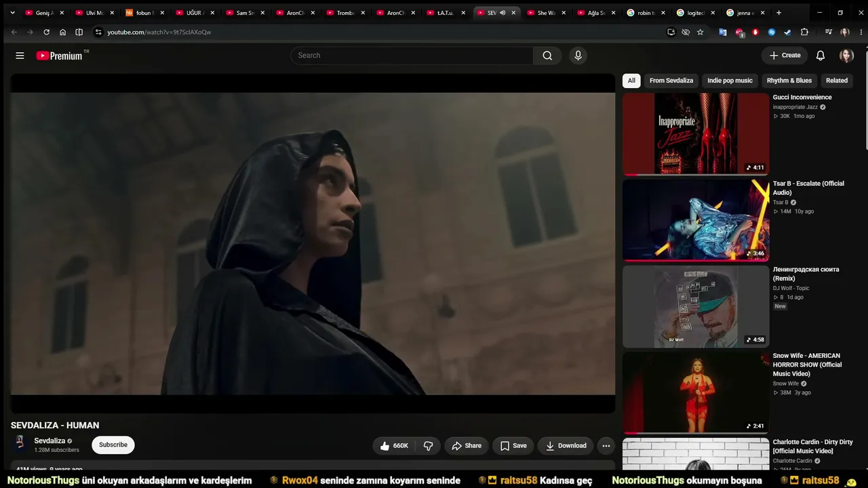Screen dimensions: 868x488
Task: Open the Gucci Inconvenience video title
Action: [x=802, y=98]
